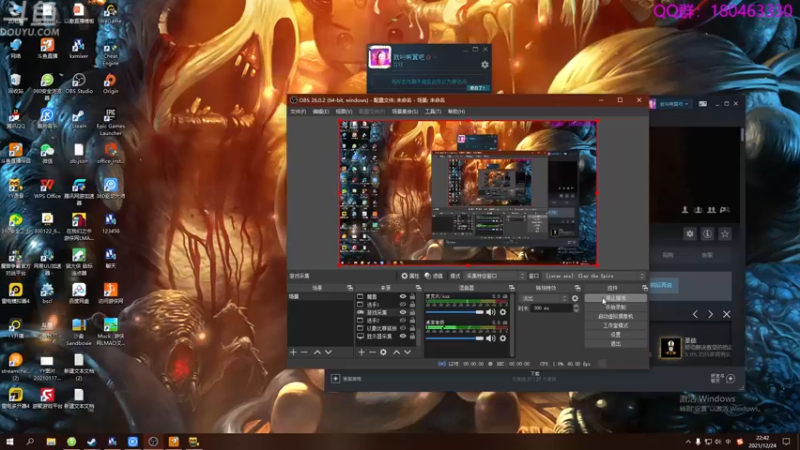Open OBS Studio desktop shortcut

tap(78, 80)
